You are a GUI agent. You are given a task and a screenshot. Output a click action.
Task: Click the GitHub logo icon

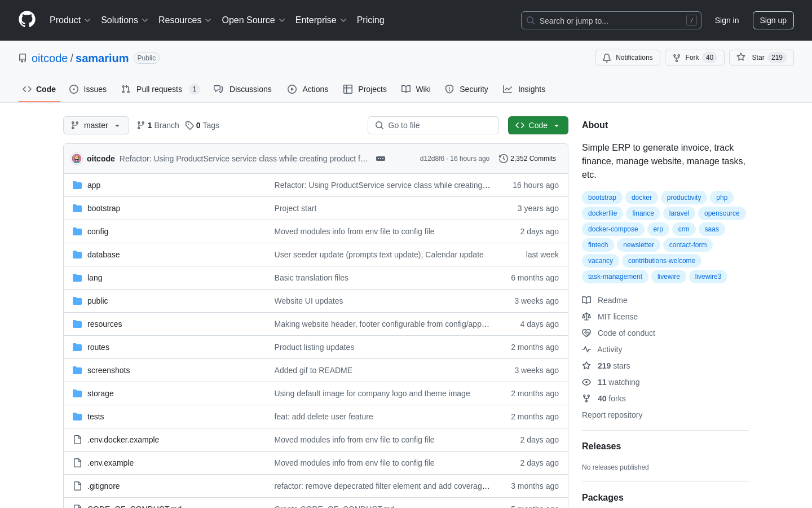pos(27,20)
